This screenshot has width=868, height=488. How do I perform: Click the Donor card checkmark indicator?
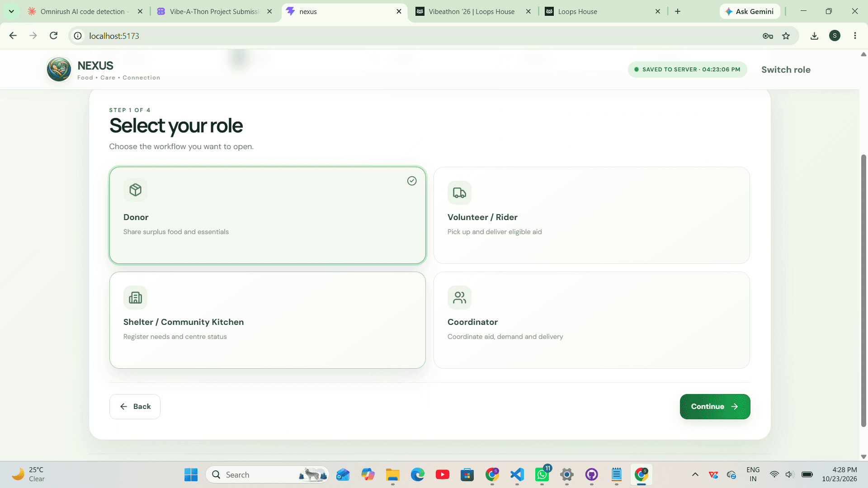pyautogui.click(x=412, y=181)
